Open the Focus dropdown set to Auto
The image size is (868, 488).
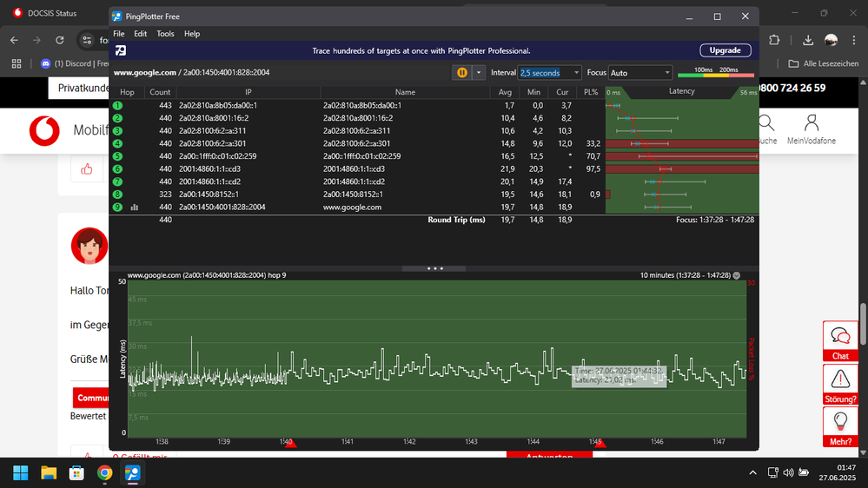tap(640, 72)
